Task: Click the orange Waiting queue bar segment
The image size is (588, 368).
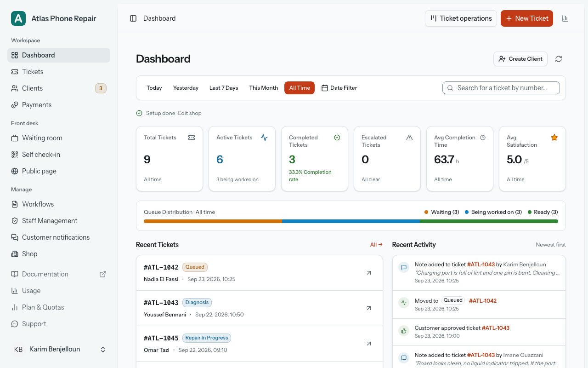Action: point(213,221)
